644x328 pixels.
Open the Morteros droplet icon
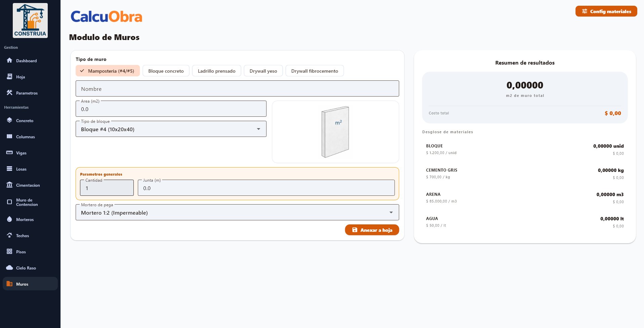tap(9, 219)
